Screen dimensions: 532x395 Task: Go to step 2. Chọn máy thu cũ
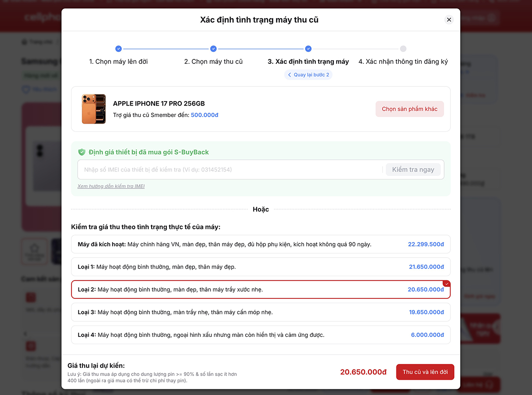(213, 62)
